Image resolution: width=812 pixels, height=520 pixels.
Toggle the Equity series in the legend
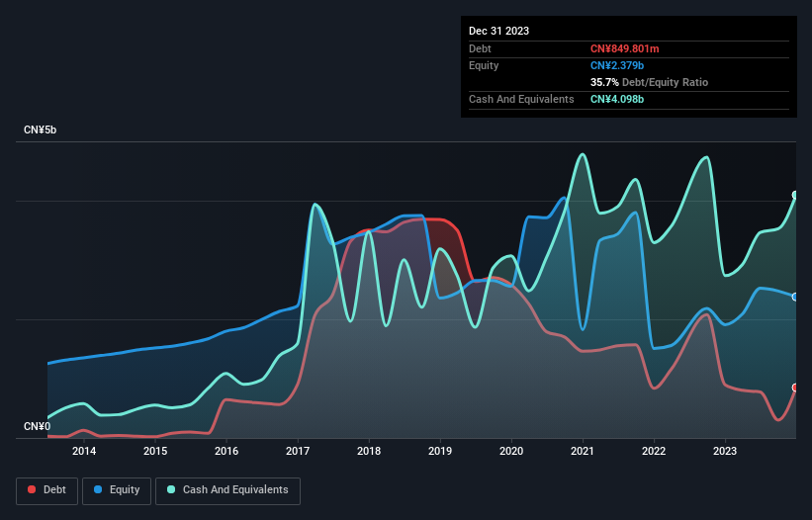pos(117,490)
